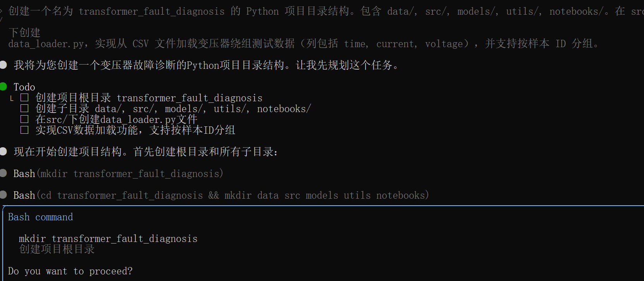Click the white bullet before 现在开始创建项目结构
This screenshot has width=644, height=281.
point(3,152)
